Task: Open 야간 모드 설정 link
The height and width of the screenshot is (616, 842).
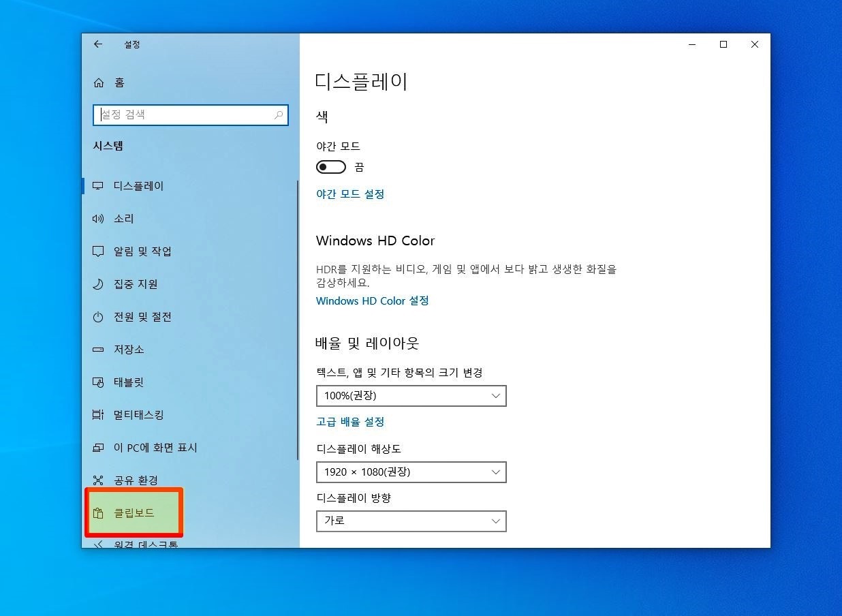Action: [x=350, y=194]
